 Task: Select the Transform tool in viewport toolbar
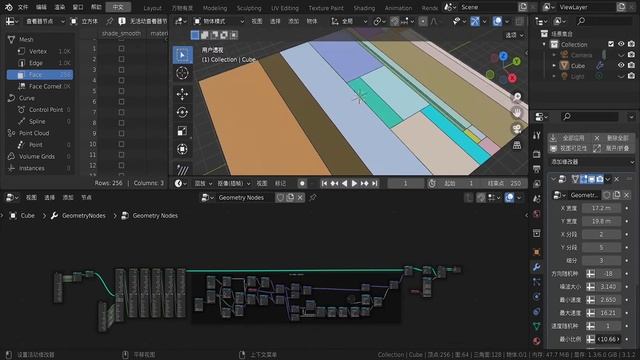point(182,149)
